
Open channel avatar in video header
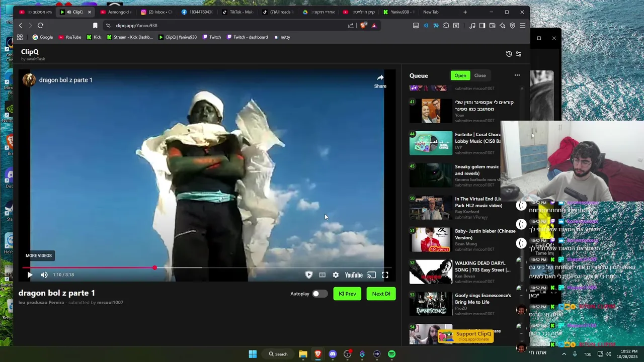(x=29, y=80)
